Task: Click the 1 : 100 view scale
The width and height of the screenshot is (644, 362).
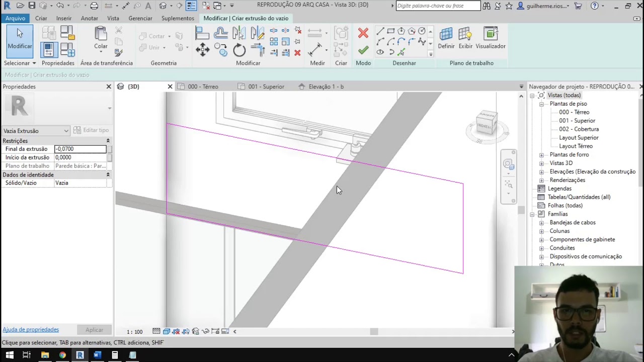Action: pos(134,332)
